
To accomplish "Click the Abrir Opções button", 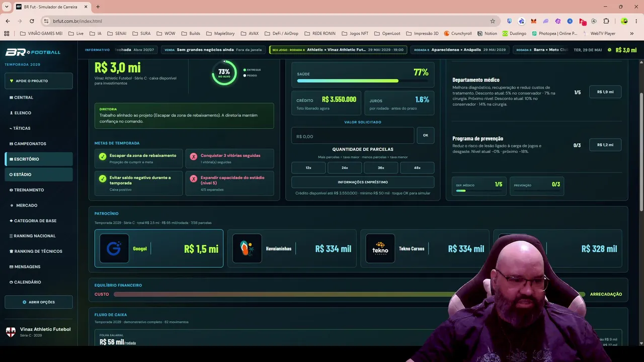I will point(39,302).
